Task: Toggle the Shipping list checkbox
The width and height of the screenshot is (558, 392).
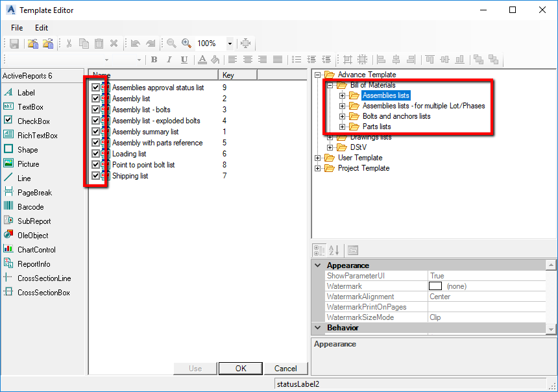Action: click(94, 175)
